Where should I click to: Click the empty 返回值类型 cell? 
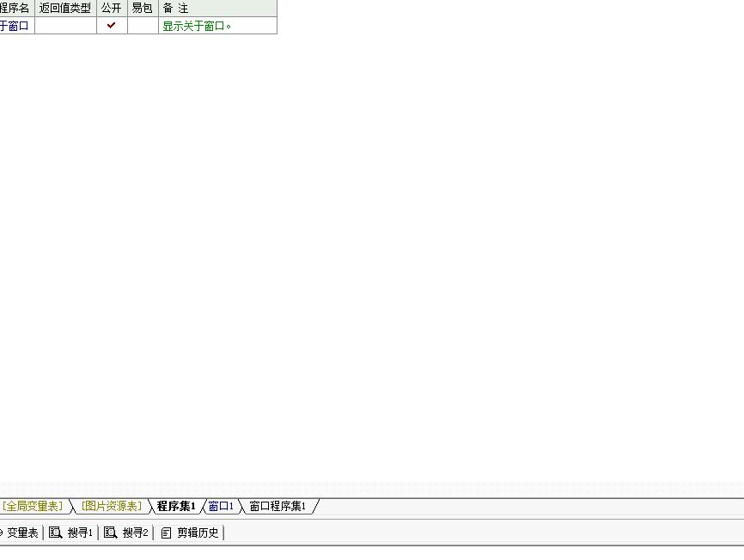65,26
